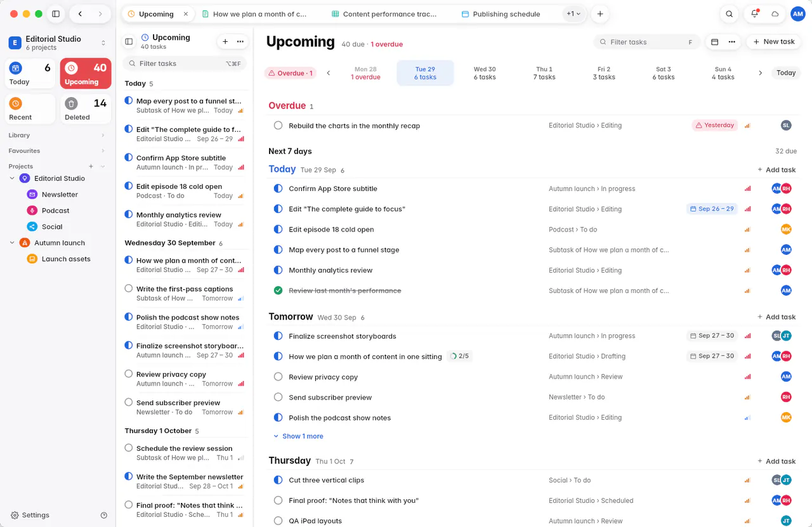812x527 pixels.
Task: Open the search magnifier icon in title bar
Action: pos(730,14)
